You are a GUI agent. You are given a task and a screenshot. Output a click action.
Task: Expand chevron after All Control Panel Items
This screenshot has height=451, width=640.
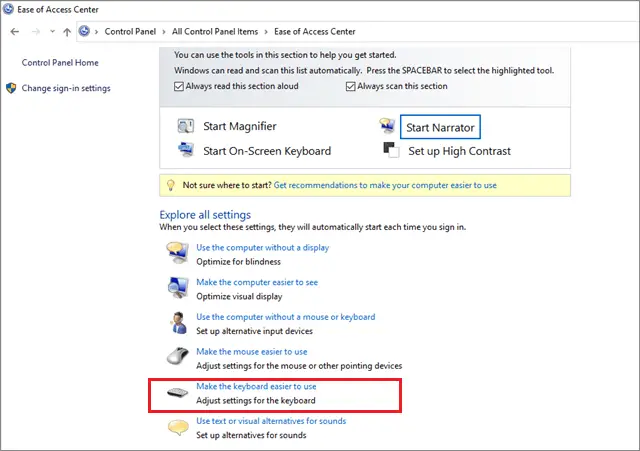tap(266, 31)
